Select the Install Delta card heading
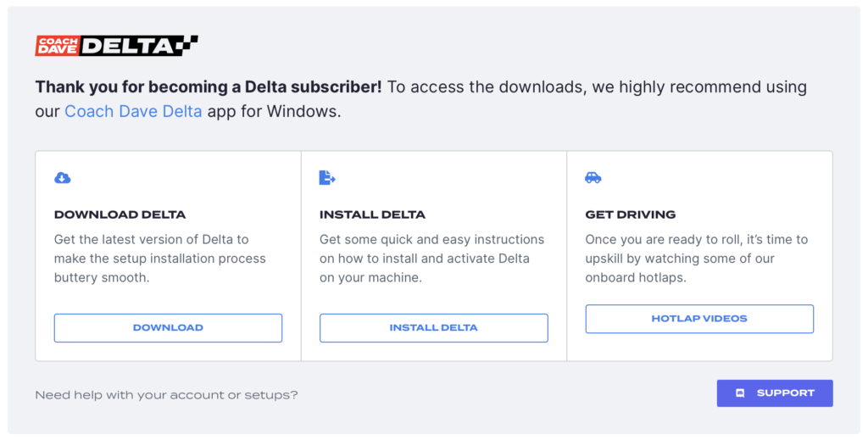868x440 pixels. click(x=372, y=214)
